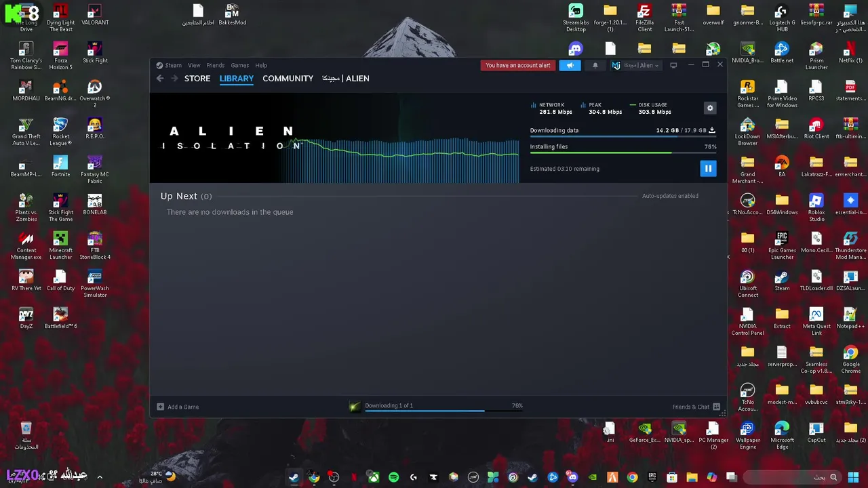Click the Downloading data progress bar
Viewport: 868px width, 488px height.
point(623,137)
